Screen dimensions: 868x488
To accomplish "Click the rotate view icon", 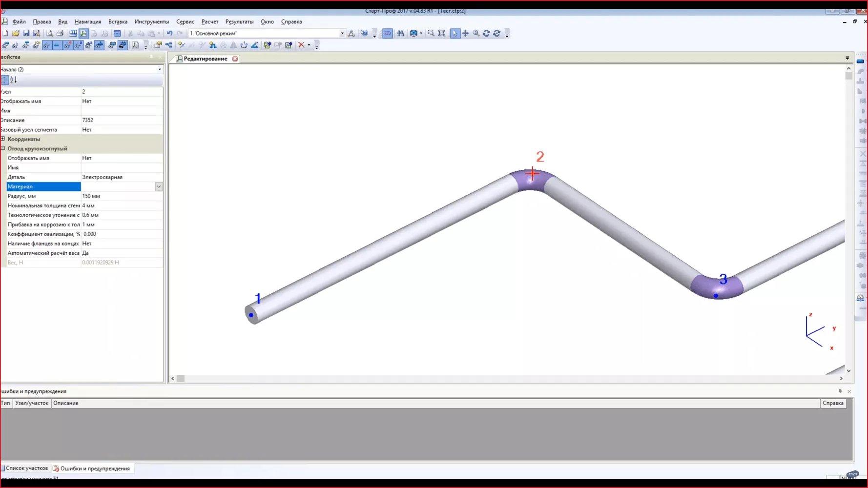I will pos(486,33).
